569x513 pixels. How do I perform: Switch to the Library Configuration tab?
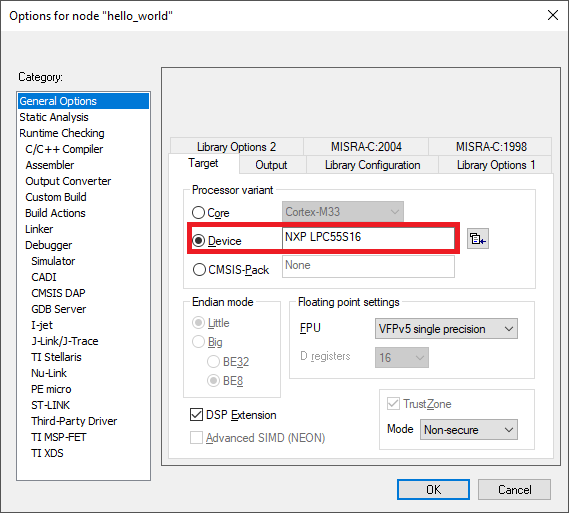click(372, 165)
